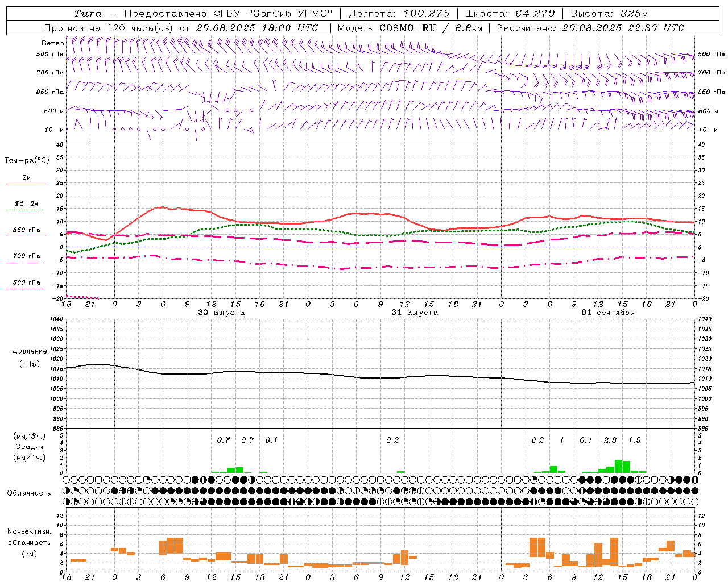
Task: Click the "Ветер" wind panel label
Action: [x=53, y=43]
